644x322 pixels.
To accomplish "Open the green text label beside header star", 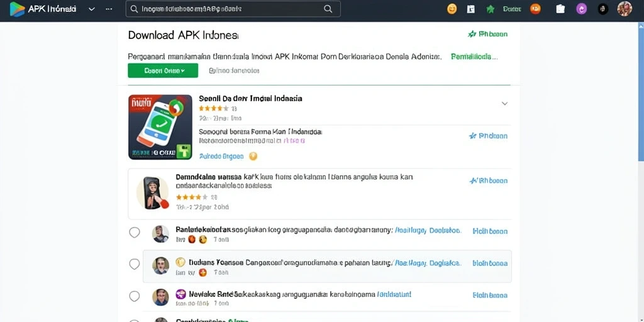I will (x=512, y=9).
